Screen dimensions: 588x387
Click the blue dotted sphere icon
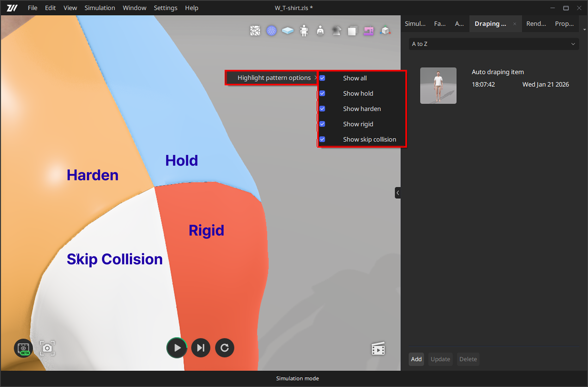(271, 31)
